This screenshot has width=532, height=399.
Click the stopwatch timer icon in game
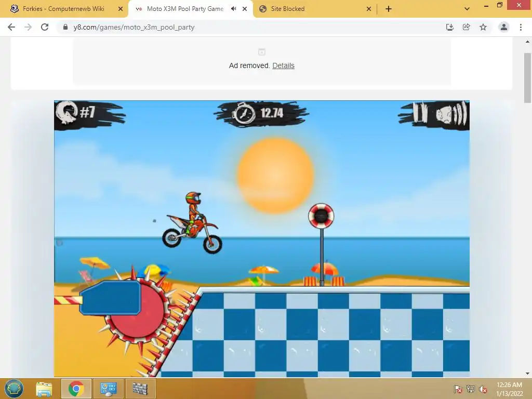point(243,114)
